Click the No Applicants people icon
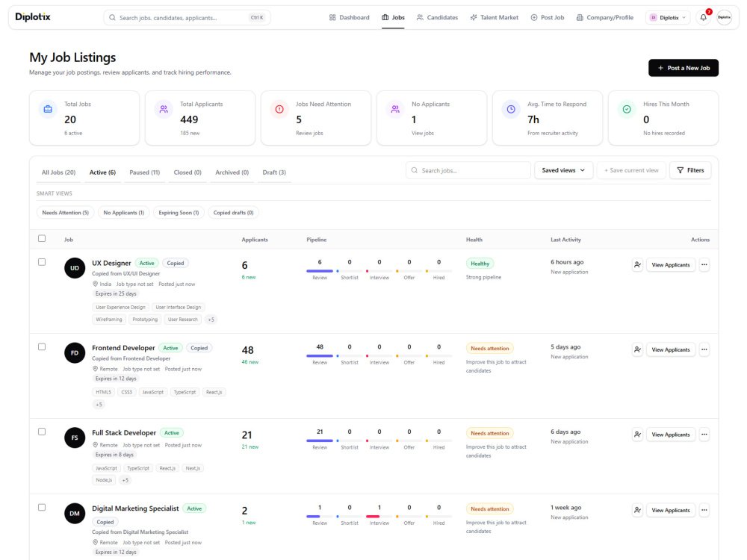The width and height of the screenshot is (747, 560). click(395, 109)
